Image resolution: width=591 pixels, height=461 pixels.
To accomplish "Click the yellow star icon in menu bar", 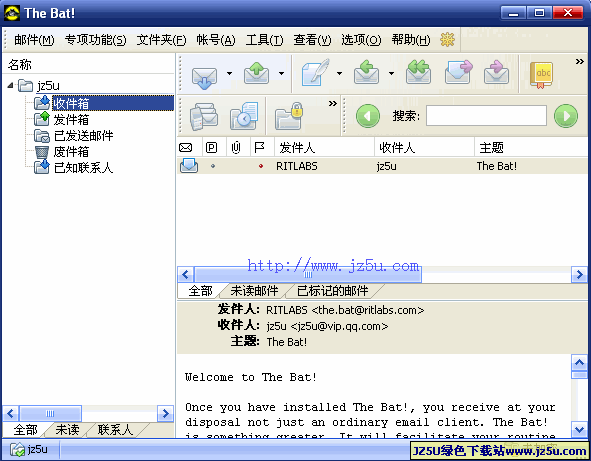I will click(447, 39).
